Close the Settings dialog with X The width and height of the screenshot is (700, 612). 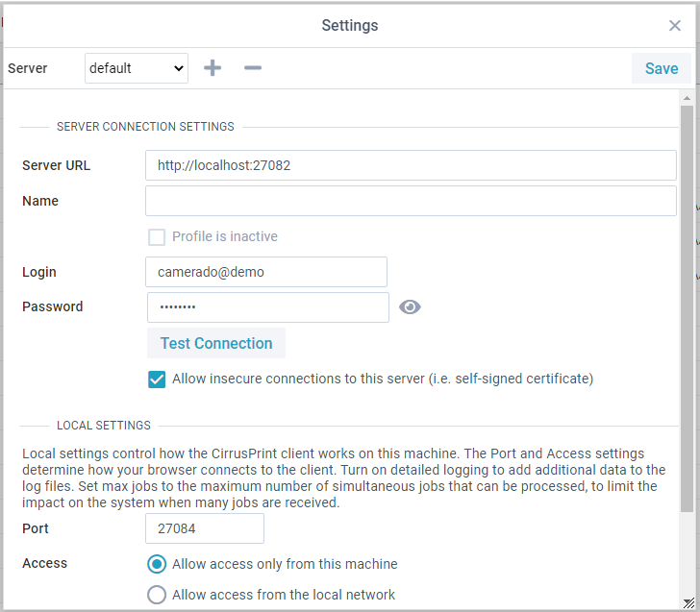(x=675, y=26)
